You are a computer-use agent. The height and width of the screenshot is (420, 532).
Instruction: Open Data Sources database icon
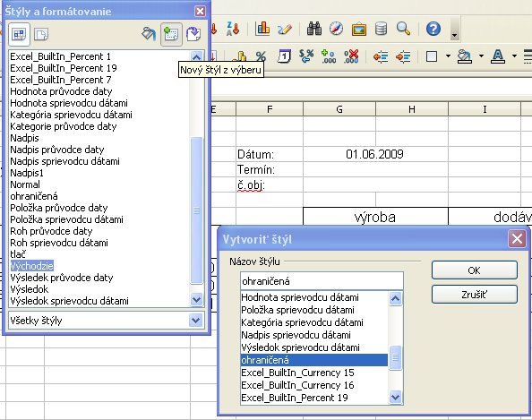coord(381,29)
